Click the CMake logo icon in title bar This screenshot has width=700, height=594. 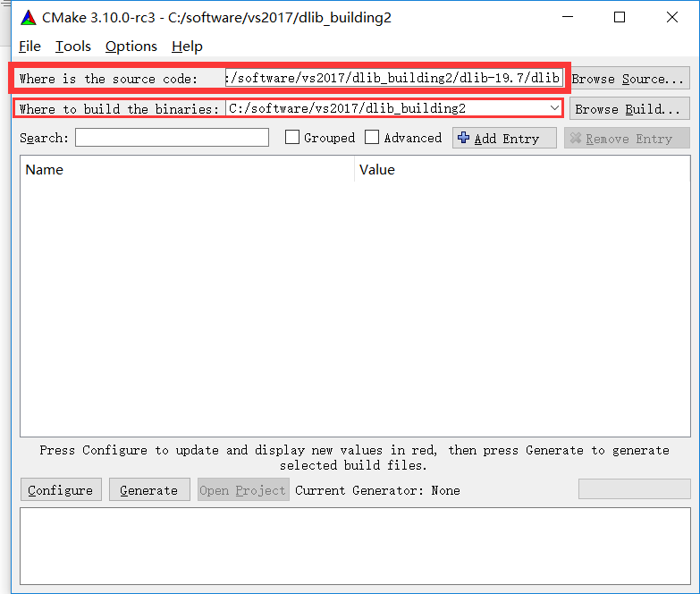[29, 18]
